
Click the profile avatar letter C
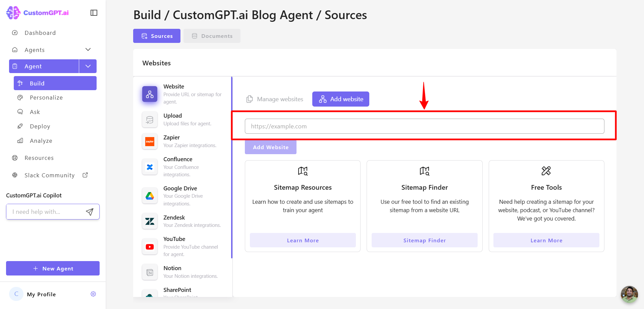coord(16,294)
